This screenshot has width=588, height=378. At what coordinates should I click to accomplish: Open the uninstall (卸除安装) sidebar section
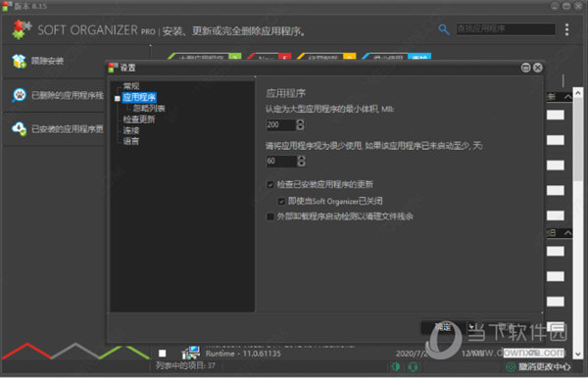click(x=54, y=61)
